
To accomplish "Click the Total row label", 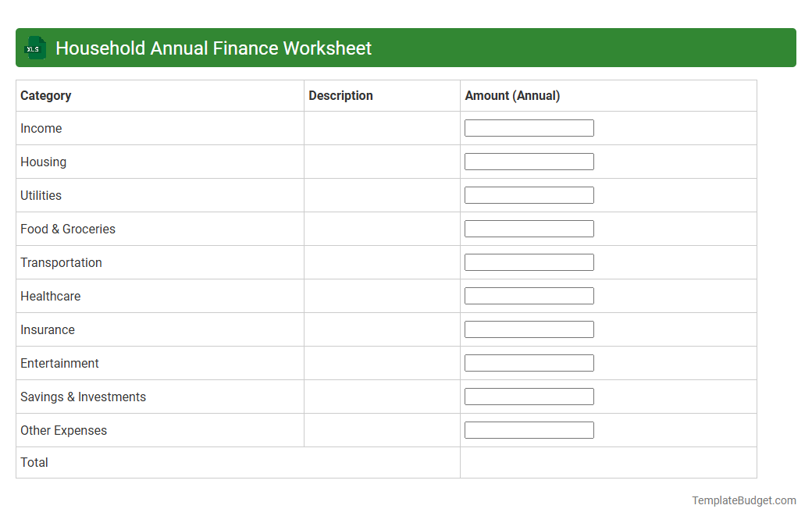I will click(34, 462).
